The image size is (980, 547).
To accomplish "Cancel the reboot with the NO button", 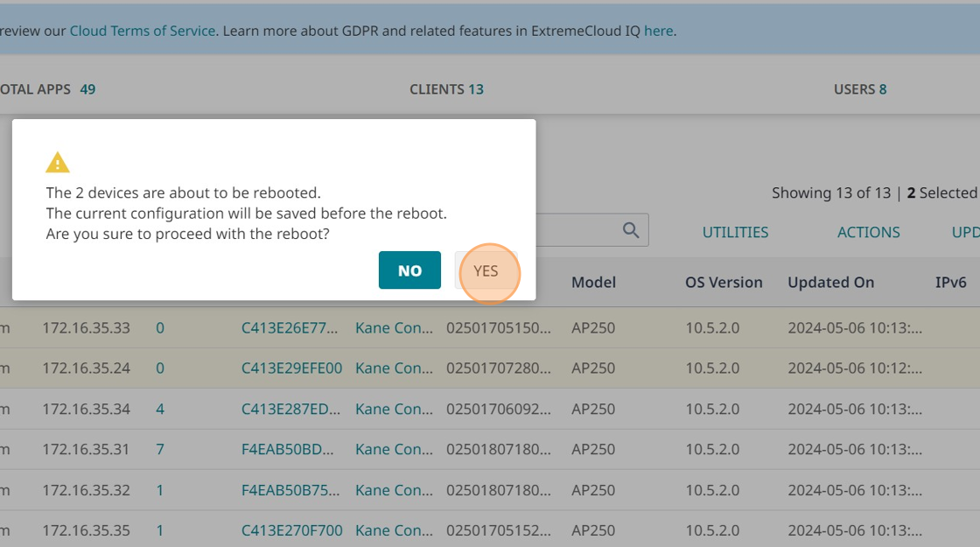I will pyautogui.click(x=409, y=270).
